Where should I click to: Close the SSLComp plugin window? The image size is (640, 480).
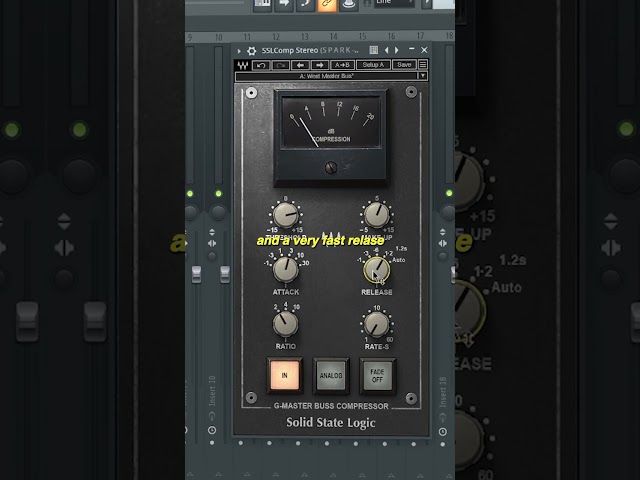(424, 50)
